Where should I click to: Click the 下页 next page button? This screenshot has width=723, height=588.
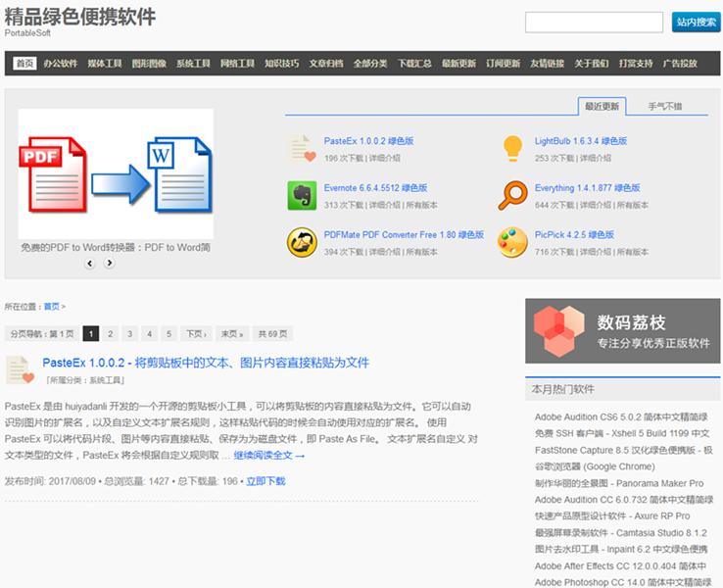(196, 334)
